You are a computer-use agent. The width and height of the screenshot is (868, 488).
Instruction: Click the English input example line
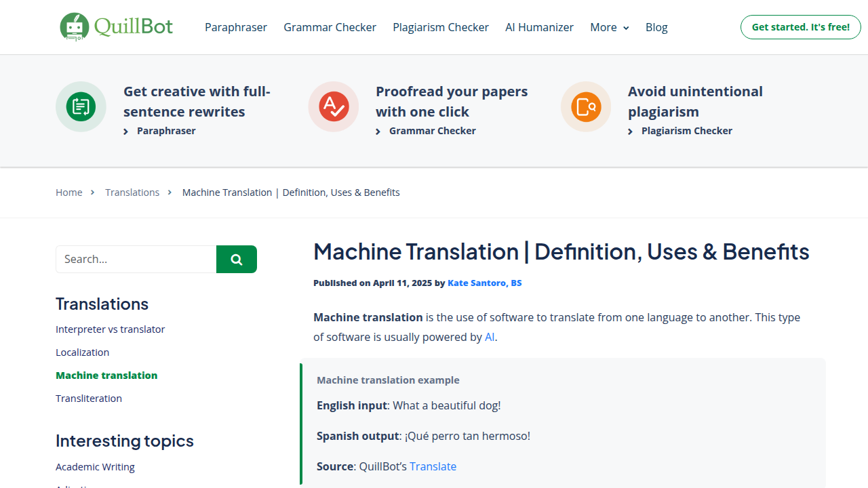409,406
